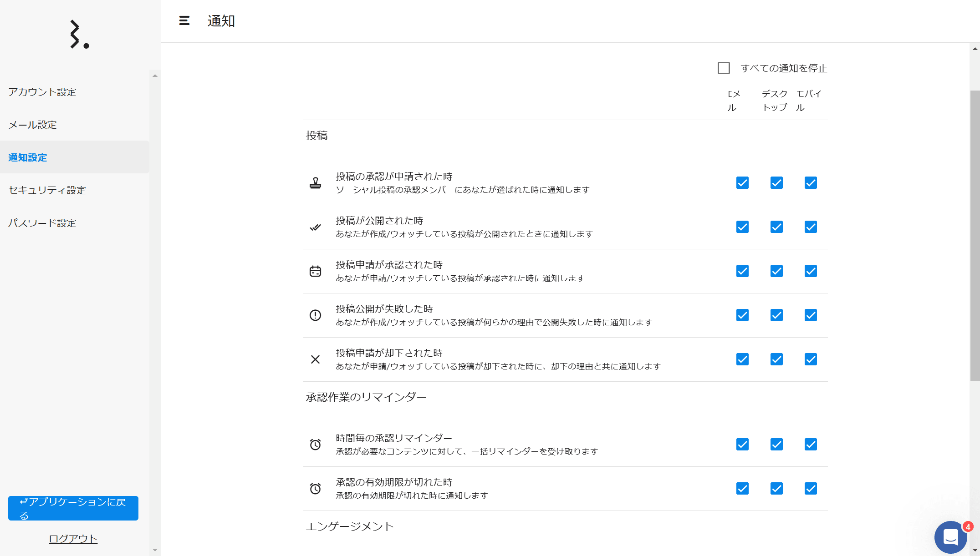Click the ログアウト link
This screenshot has height=556, width=980.
coord(73,539)
